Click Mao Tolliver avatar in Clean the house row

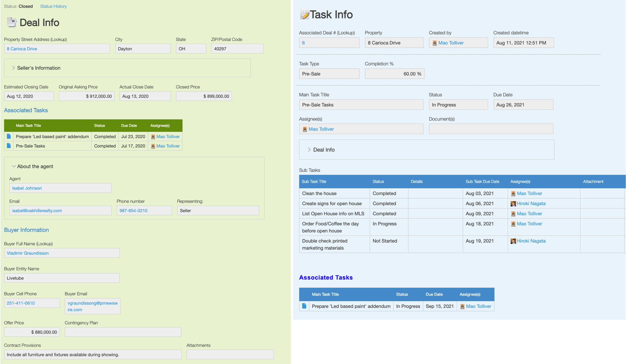[513, 193]
